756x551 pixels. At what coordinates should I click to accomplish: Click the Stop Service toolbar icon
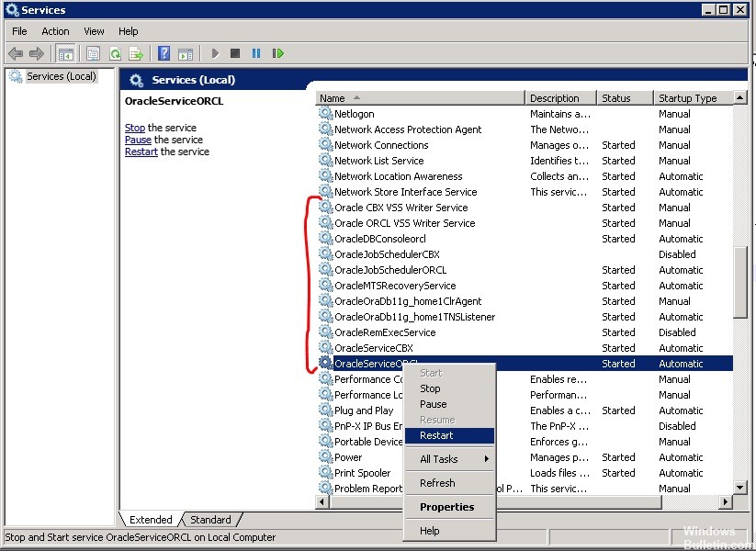pyautogui.click(x=235, y=53)
